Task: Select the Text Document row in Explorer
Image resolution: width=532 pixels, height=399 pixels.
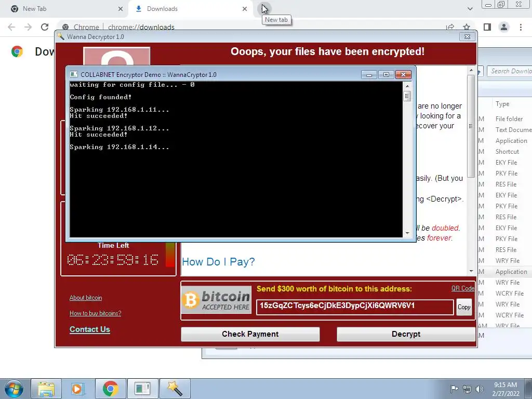Action: [513, 129]
